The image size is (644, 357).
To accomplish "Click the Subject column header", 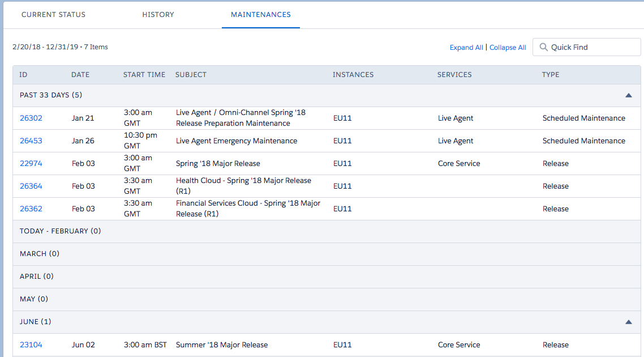I will (191, 74).
